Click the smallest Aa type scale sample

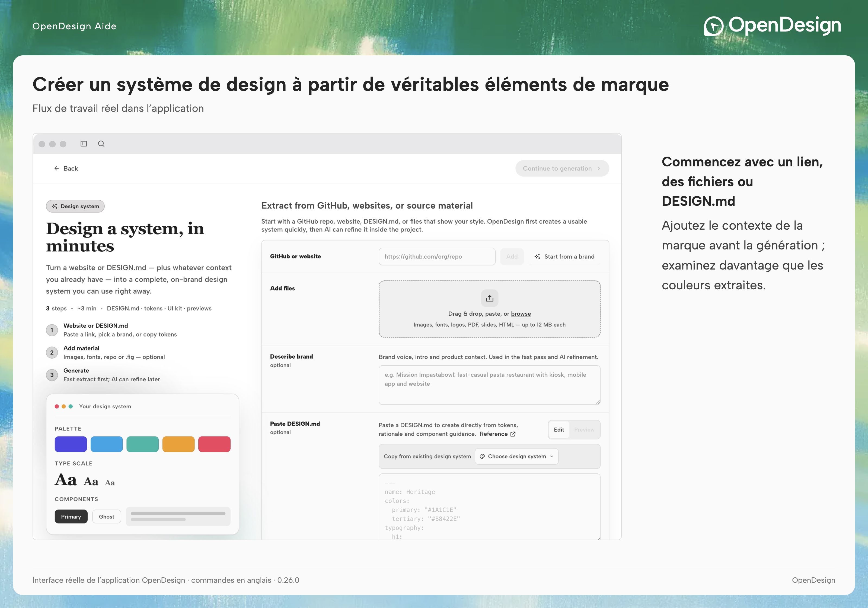point(110,483)
